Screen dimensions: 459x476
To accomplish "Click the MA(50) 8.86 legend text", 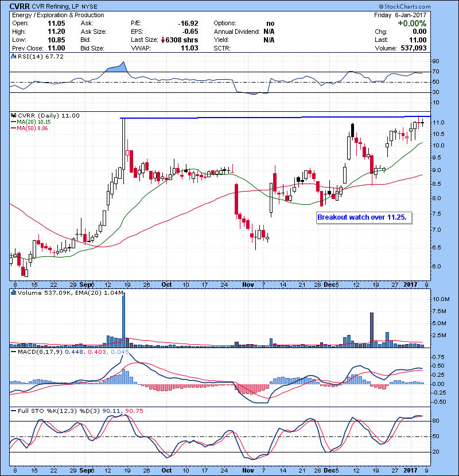I will tap(32, 128).
